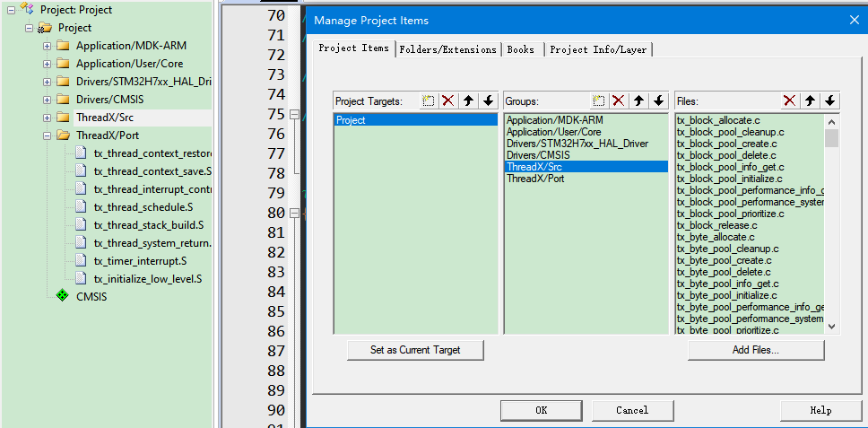
Task: Collapse ThreadX/Port tree node
Action: (47, 135)
